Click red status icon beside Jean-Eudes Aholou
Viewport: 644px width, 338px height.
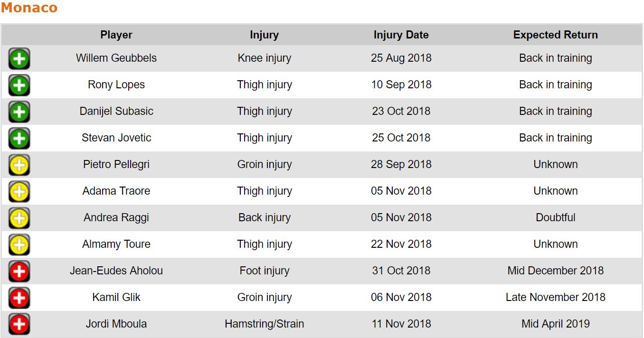click(19, 272)
